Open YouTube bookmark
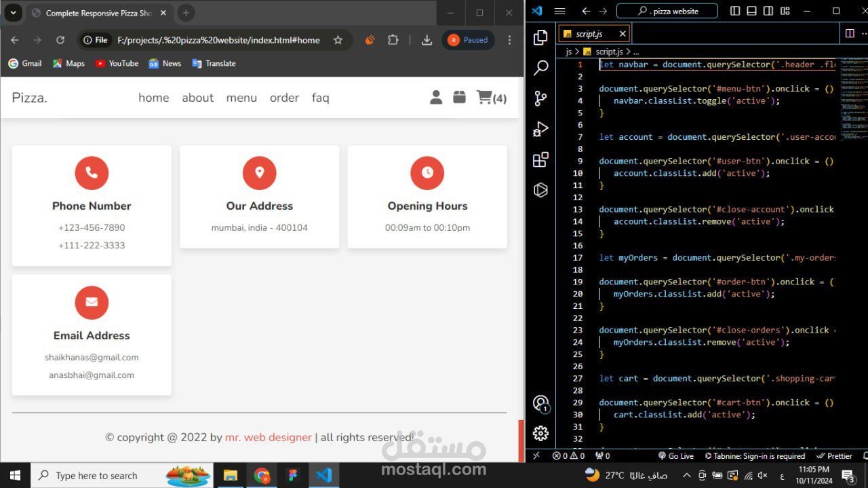 coord(117,63)
